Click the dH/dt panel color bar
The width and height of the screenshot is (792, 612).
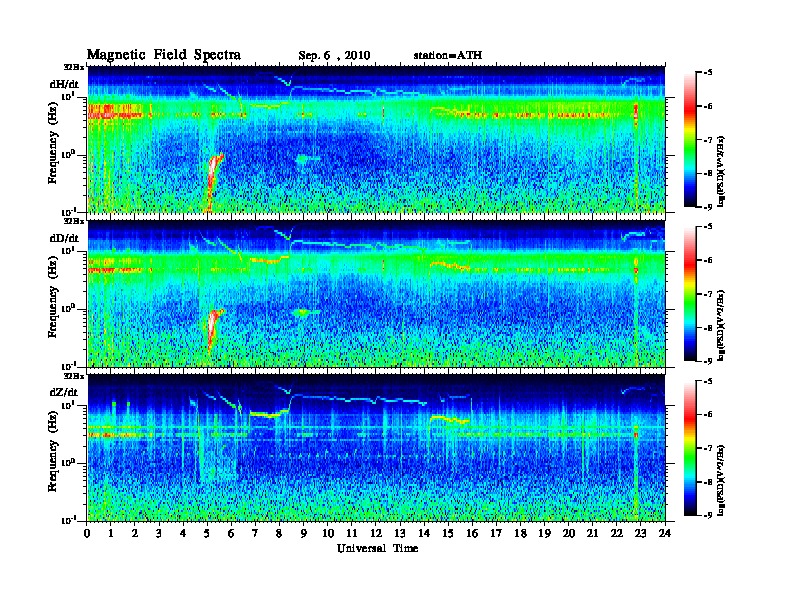point(690,140)
